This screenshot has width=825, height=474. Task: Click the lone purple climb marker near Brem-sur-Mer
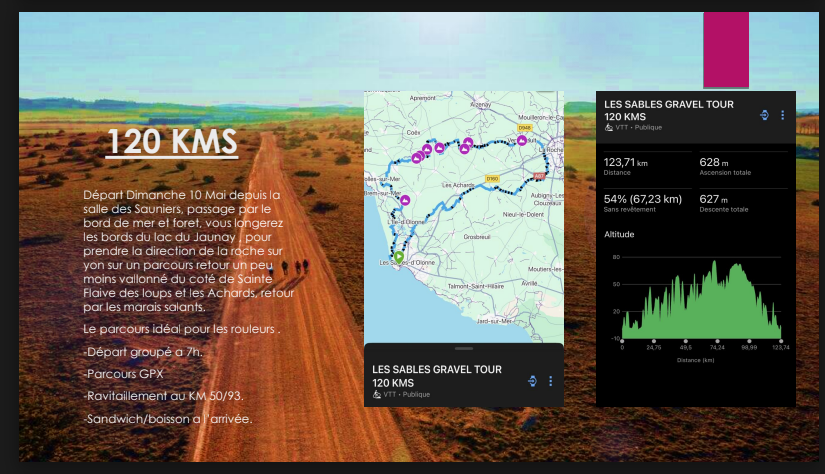pos(405,200)
